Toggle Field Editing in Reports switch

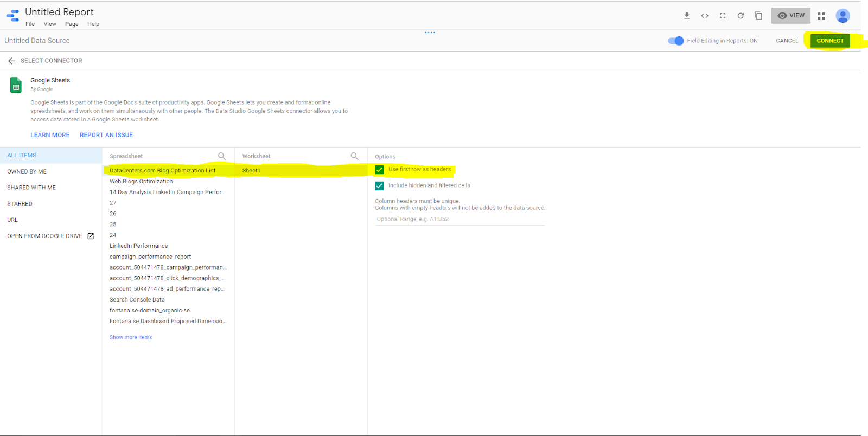(x=676, y=41)
